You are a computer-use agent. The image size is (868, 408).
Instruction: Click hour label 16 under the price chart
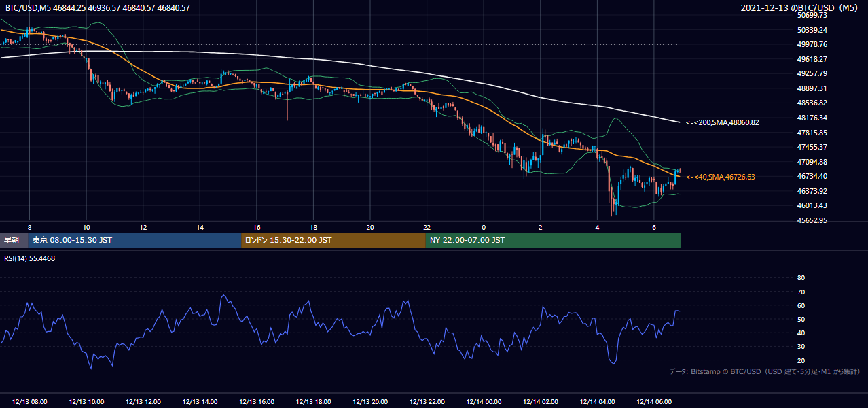coord(256,227)
